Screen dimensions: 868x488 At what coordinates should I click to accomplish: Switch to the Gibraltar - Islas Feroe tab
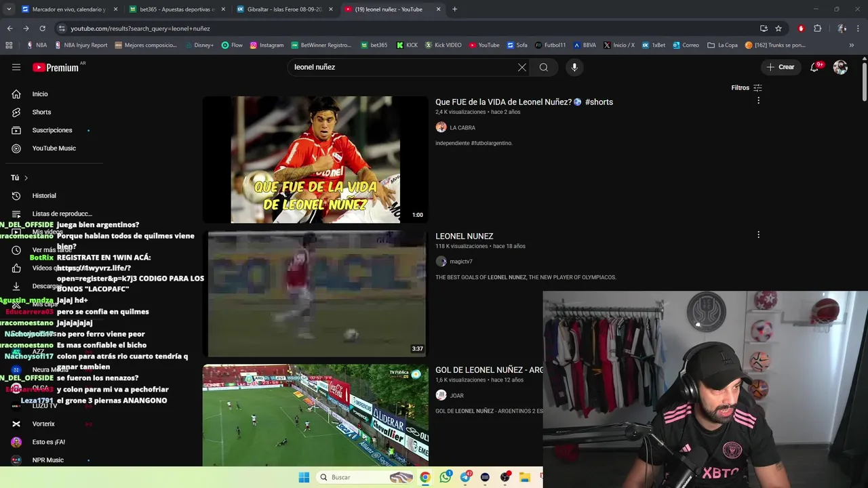(x=284, y=9)
